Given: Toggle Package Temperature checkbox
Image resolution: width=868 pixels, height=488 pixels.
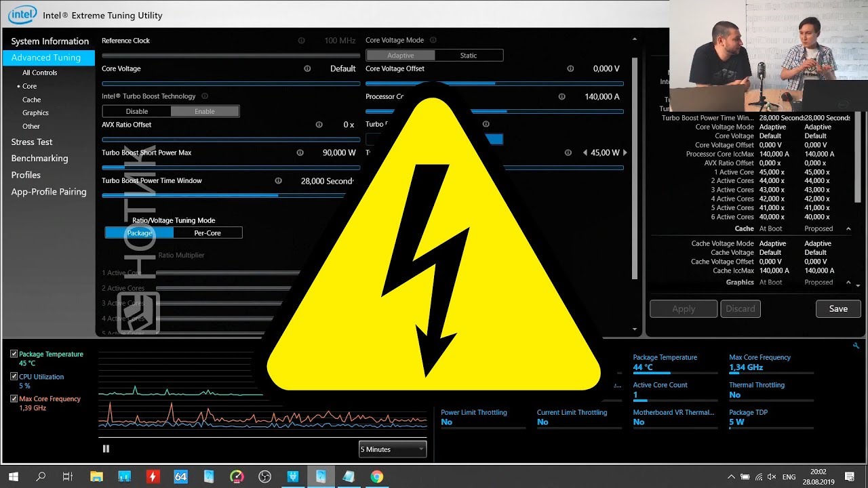Looking at the screenshot, I should point(14,354).
